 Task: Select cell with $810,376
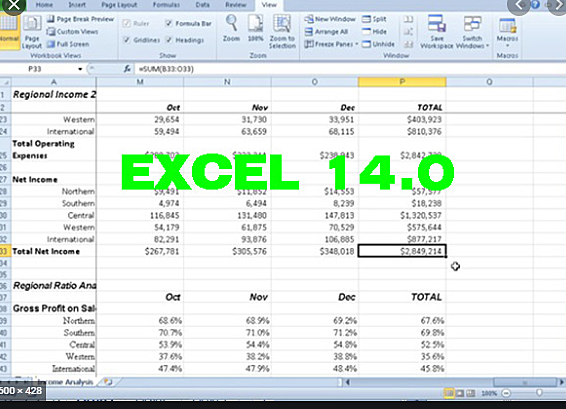[x=402, y=131]
